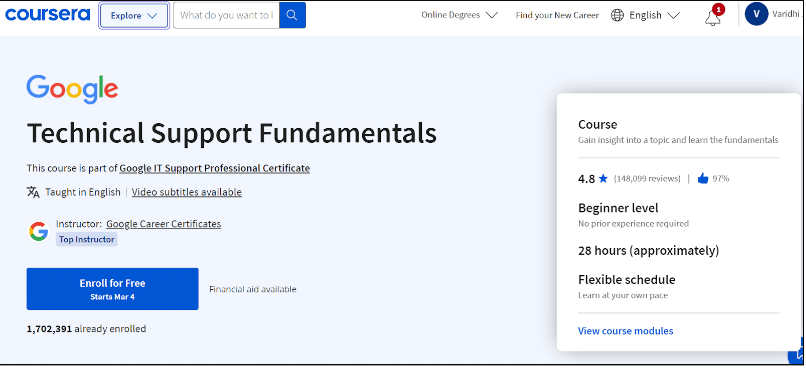Click the Beginner level text

618,208
